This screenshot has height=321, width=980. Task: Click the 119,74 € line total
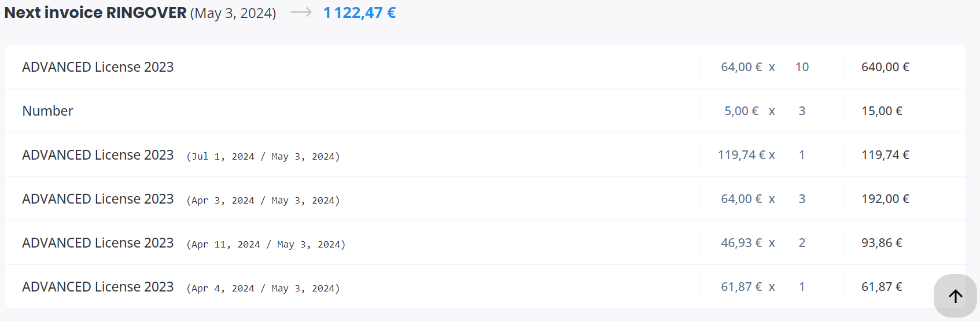[885, 155]
